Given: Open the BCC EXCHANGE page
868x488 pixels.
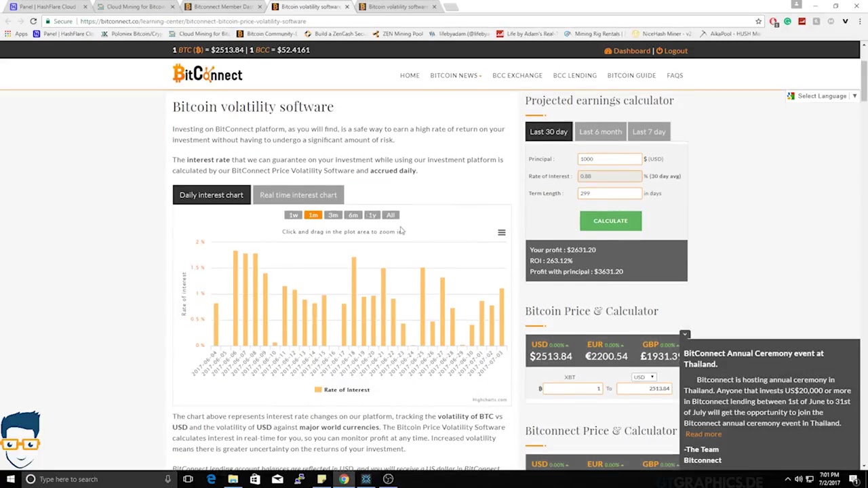Looking at the screenshot, I should point(517,75).
